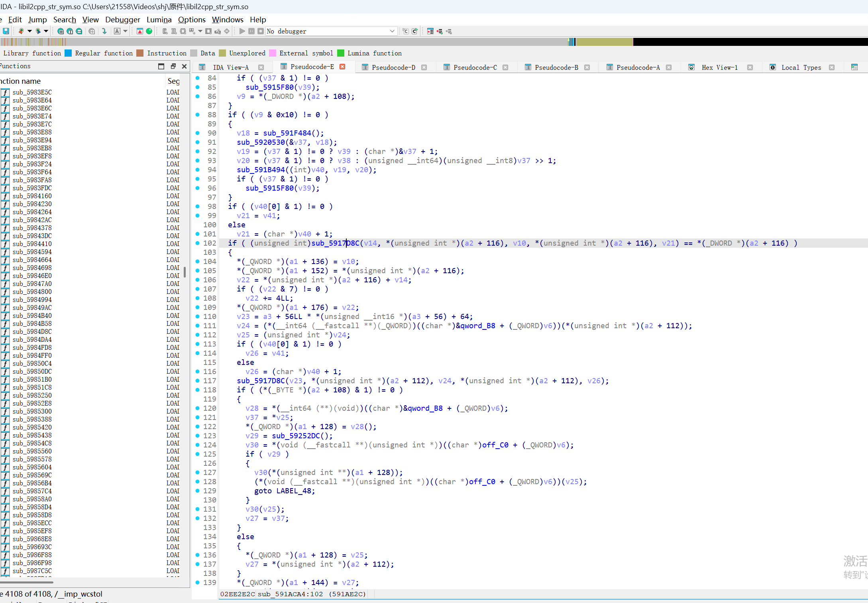Image resolution: width=868 pixels, height=603 pixels.
Task: Open the Lumina menu
Action: [x=159, y=20]
